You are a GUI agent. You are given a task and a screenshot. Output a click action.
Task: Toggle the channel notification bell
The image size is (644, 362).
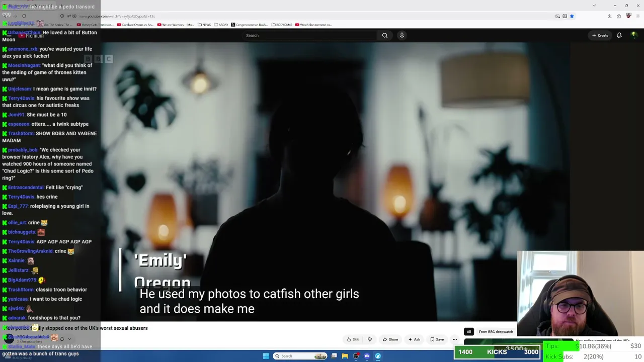(62, 339)
